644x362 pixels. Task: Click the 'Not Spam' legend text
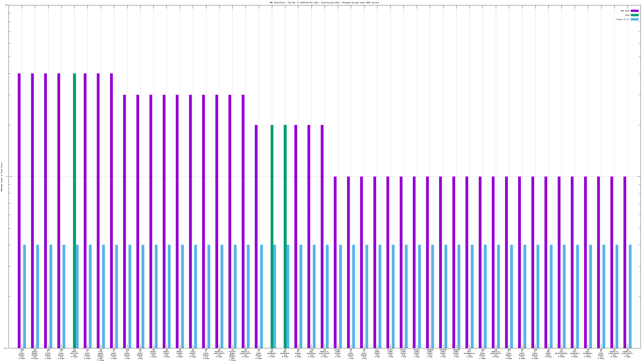coord(625,11)
